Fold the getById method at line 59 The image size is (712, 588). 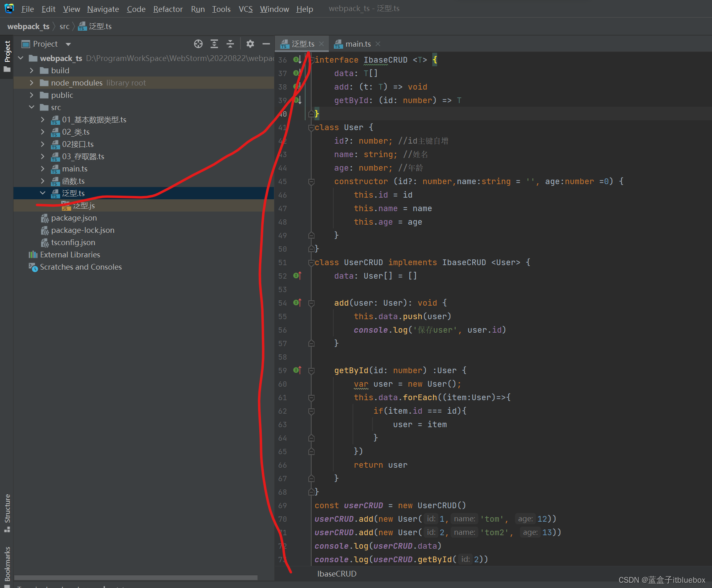[311, 371]
